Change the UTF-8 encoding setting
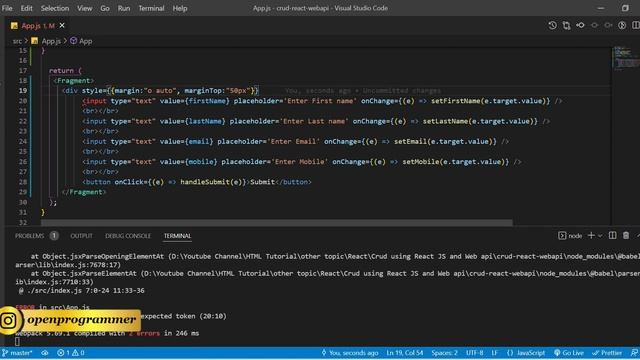The image size is (640, 360). click(474, 353)
